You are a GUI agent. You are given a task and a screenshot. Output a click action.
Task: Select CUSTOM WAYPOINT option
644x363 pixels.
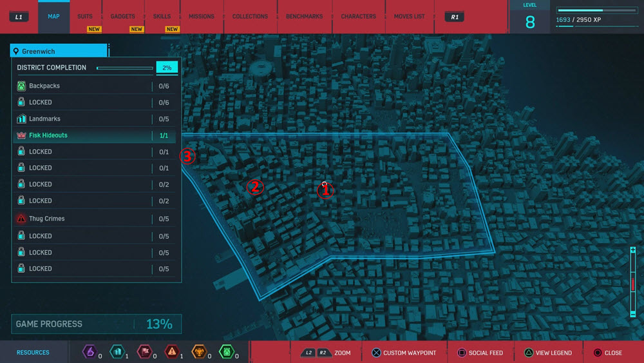point(410,353)
